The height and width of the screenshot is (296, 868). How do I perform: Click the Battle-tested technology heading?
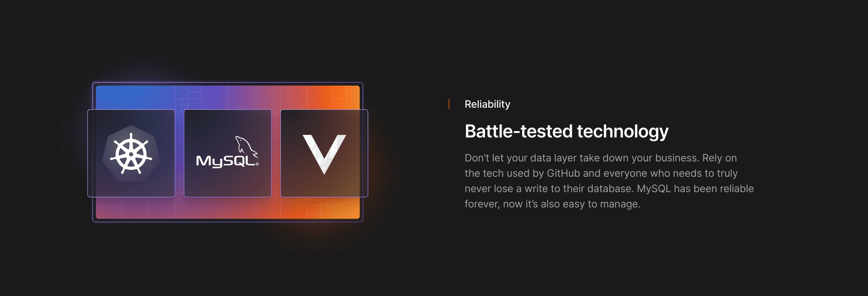[567, 131]
